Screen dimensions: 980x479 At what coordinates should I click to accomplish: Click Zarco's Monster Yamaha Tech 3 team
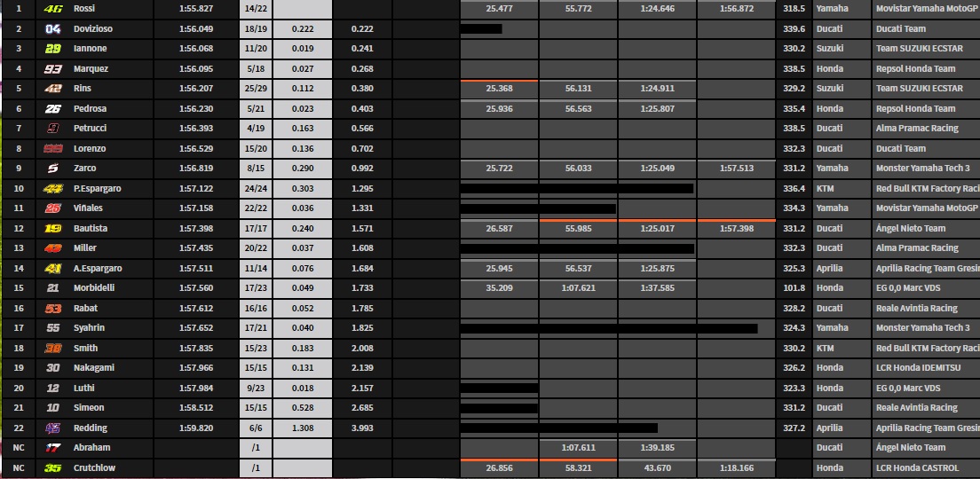[922, 169]
